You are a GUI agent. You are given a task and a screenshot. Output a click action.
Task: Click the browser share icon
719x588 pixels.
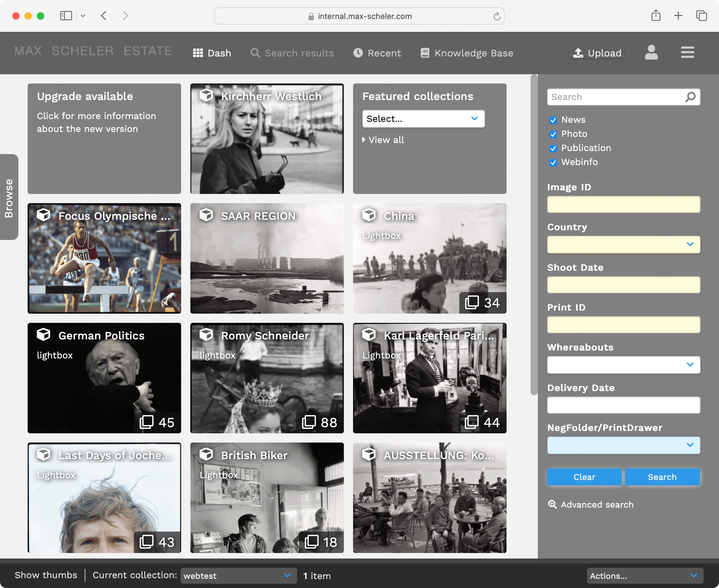point(656,16)
